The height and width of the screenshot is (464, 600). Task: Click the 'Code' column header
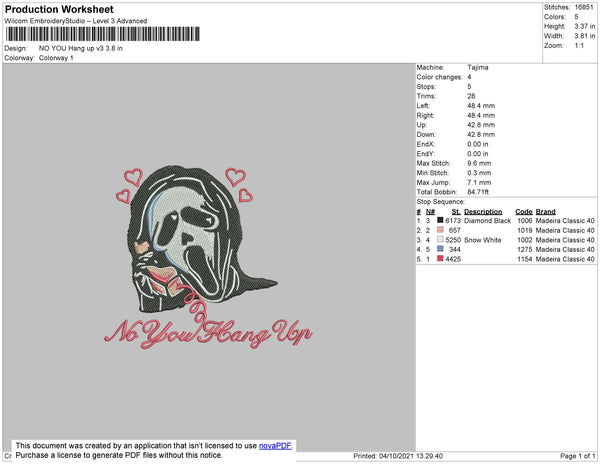tap(524, 212)
